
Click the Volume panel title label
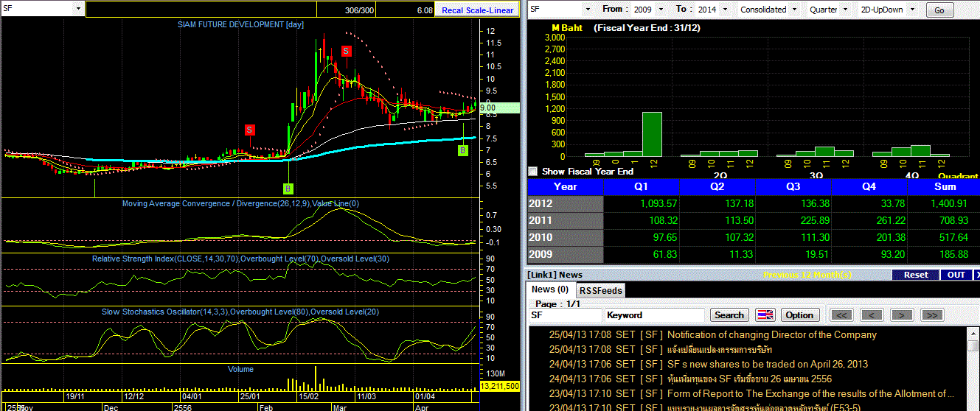[240, 369]
